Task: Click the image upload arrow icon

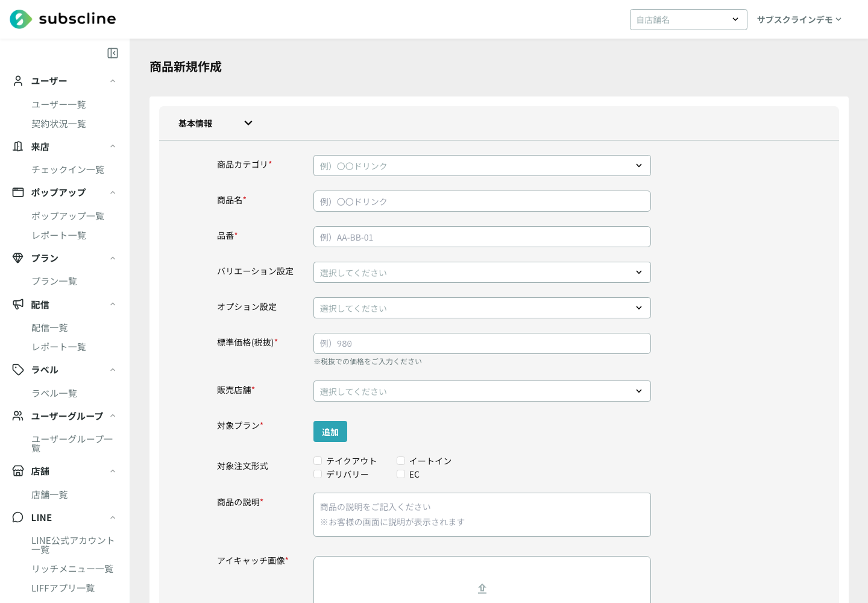Action: click(482, 589)
